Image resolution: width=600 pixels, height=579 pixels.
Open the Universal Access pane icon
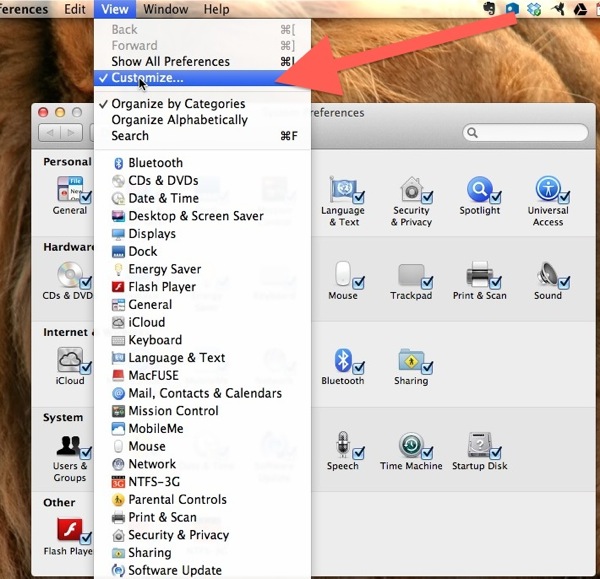[548, 189]
